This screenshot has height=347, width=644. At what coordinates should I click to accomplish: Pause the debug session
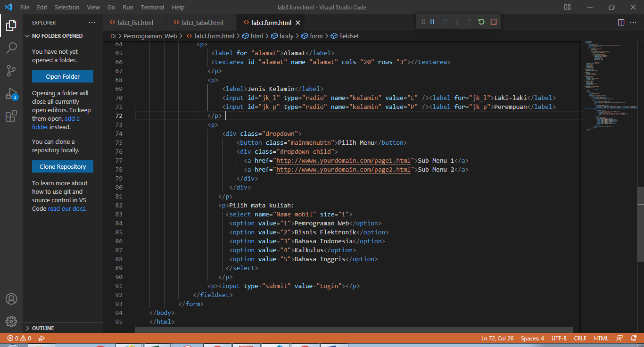[x=432, y=22]
